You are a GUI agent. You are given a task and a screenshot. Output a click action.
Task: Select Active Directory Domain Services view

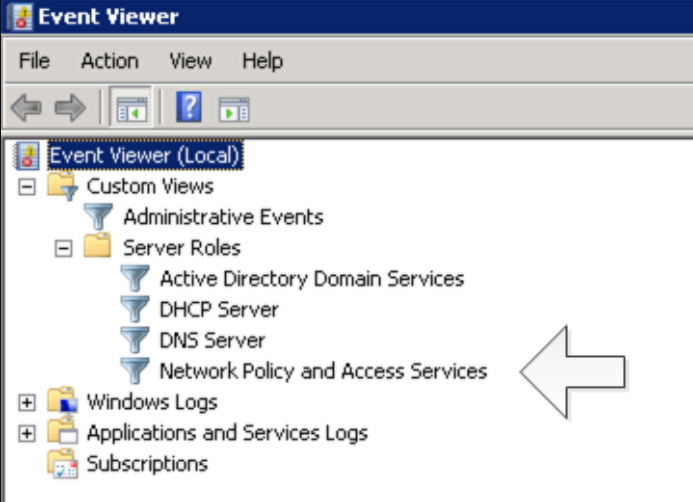311,279
